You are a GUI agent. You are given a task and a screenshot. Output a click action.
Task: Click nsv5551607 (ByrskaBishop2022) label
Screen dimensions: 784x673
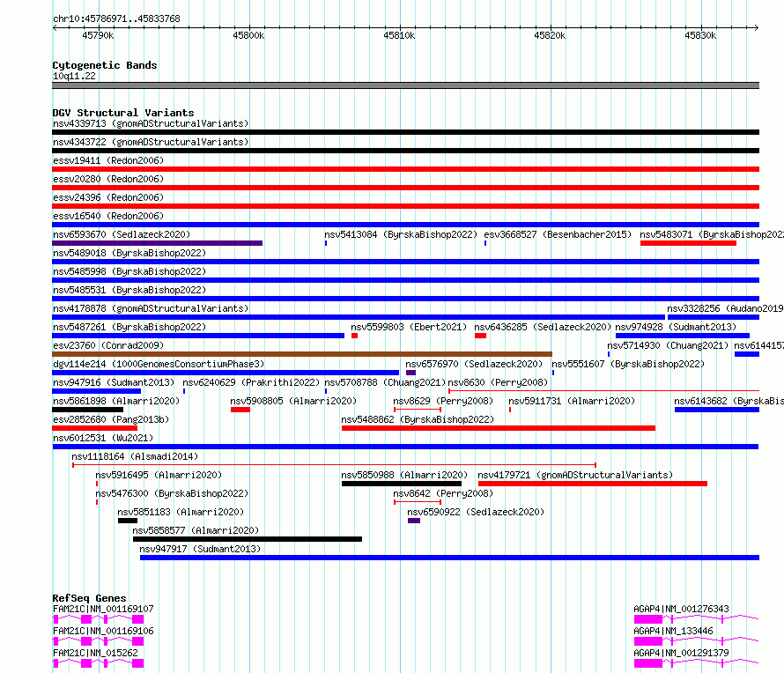click(x=628, y=364)
